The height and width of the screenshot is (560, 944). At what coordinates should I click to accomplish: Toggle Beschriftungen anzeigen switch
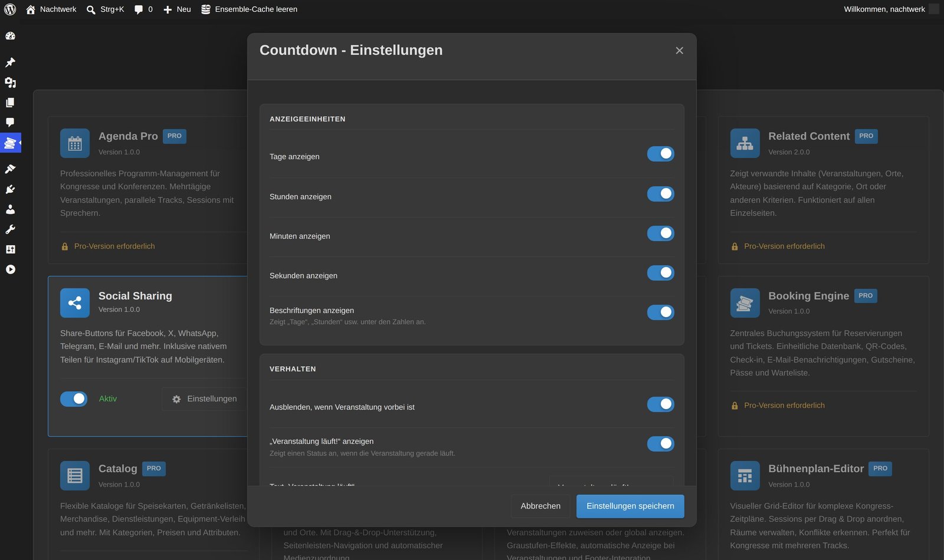(x=661, y=312)
